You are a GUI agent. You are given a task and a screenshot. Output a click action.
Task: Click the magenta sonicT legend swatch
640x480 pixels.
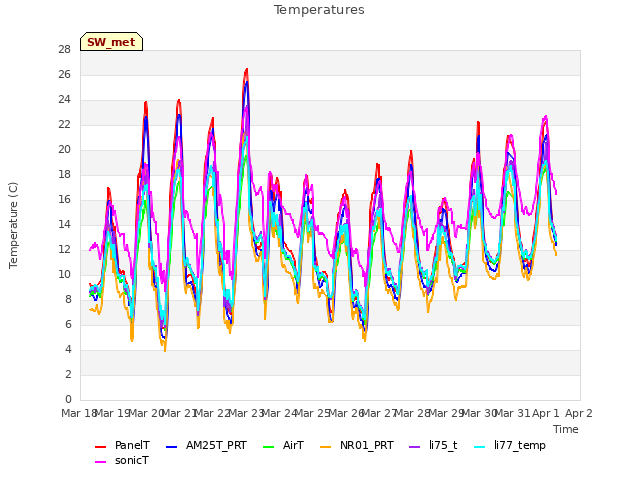[x=100, y=462]
